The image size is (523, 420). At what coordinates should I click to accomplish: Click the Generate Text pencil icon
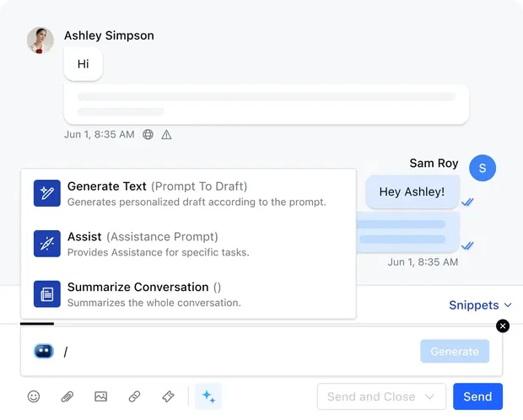click(x=47, y=193)
